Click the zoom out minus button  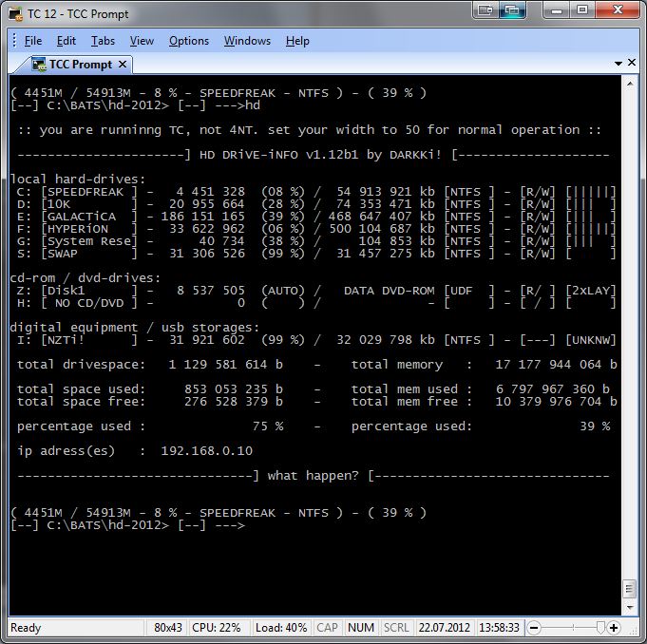tap(534, 628)
